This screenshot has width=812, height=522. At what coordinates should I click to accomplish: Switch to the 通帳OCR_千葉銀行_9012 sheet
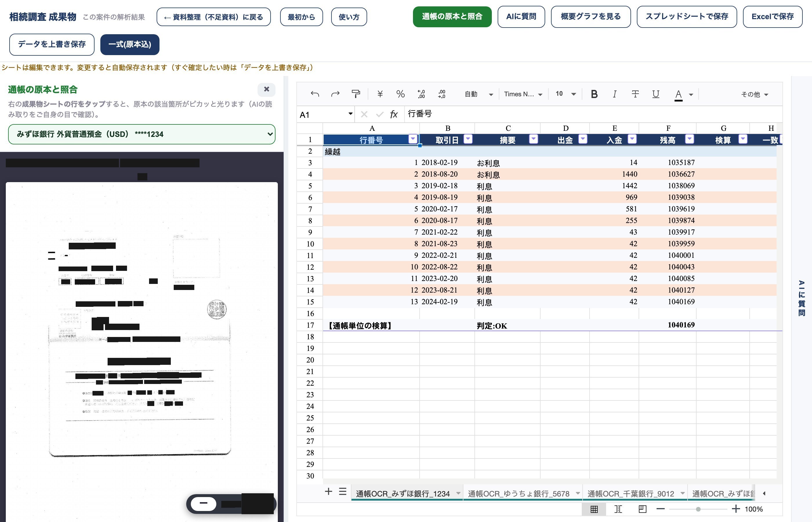coord(631,494)
